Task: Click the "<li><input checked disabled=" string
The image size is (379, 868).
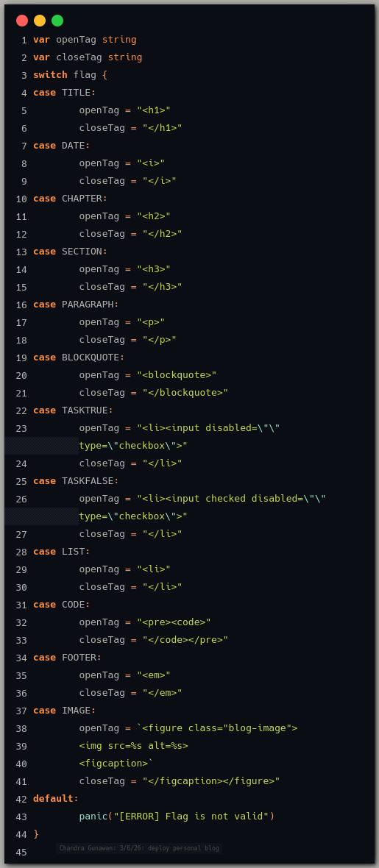Action: pos(232,499)
